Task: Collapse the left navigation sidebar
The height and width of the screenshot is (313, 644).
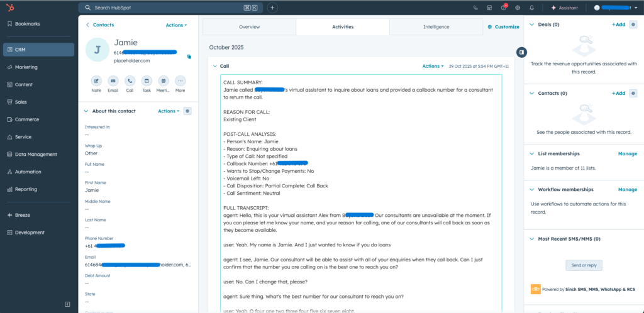Action: pos(67,304)
